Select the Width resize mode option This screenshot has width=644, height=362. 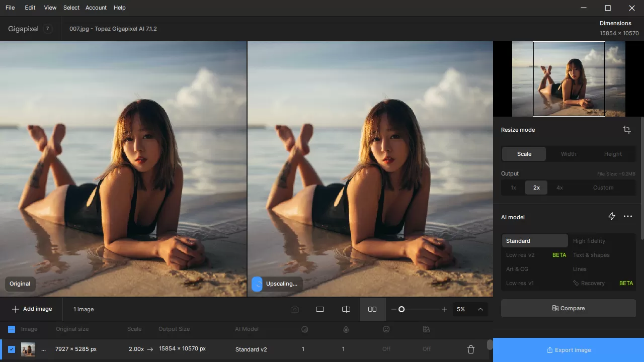coord(569,154)
